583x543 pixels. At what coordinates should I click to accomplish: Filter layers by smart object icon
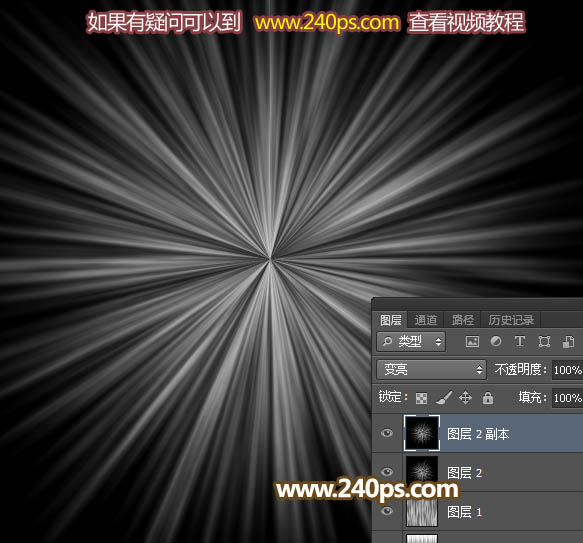click(568, 341)
